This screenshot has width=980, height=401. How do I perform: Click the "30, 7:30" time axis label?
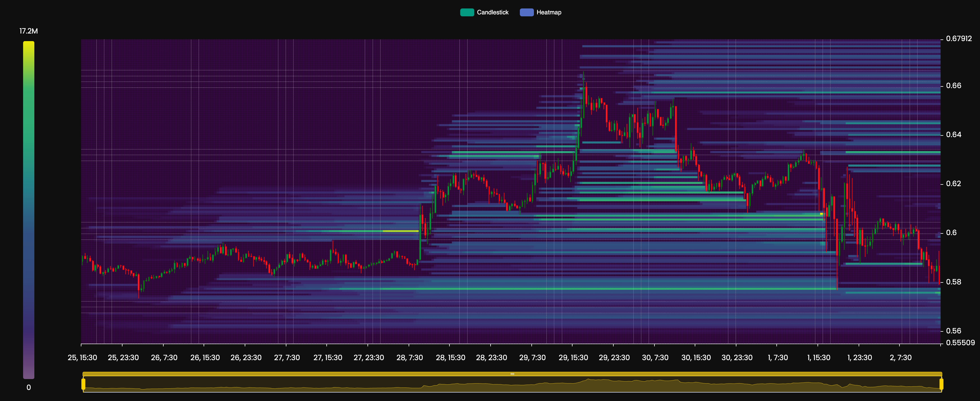655,358
